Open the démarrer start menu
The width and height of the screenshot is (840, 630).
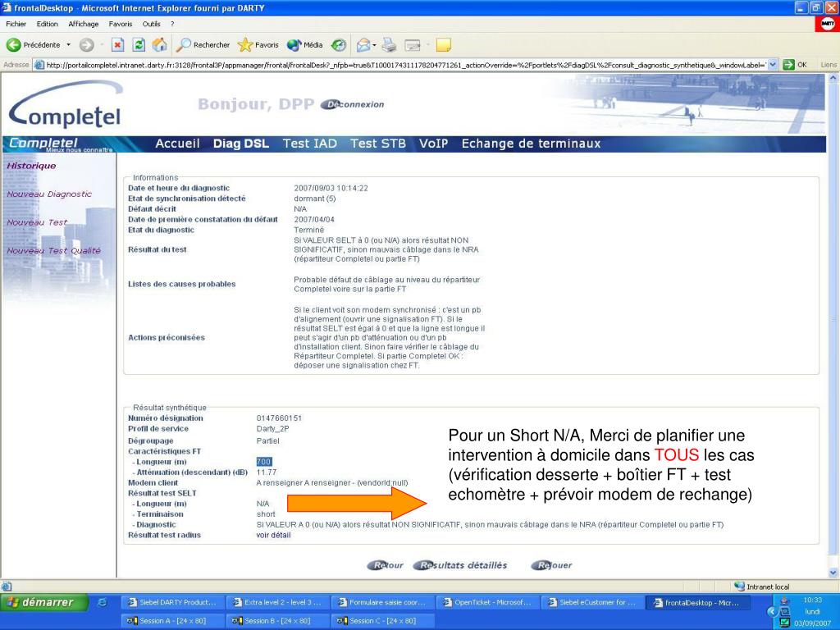[44, 603]
